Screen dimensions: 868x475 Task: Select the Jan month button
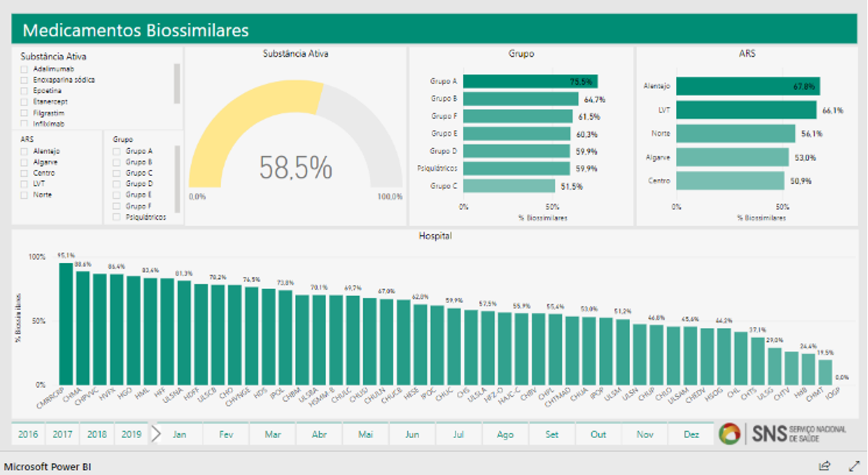pos(179,435)
